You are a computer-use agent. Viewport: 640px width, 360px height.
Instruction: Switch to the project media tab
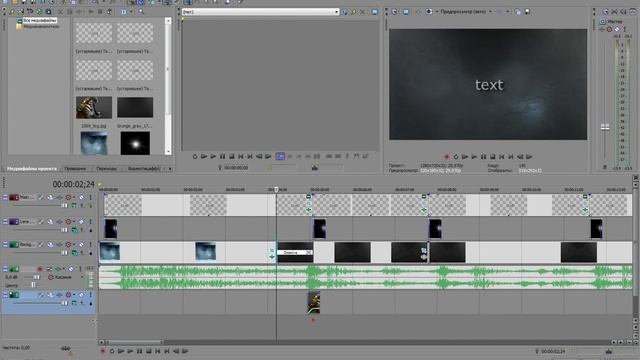coord(31,169)
